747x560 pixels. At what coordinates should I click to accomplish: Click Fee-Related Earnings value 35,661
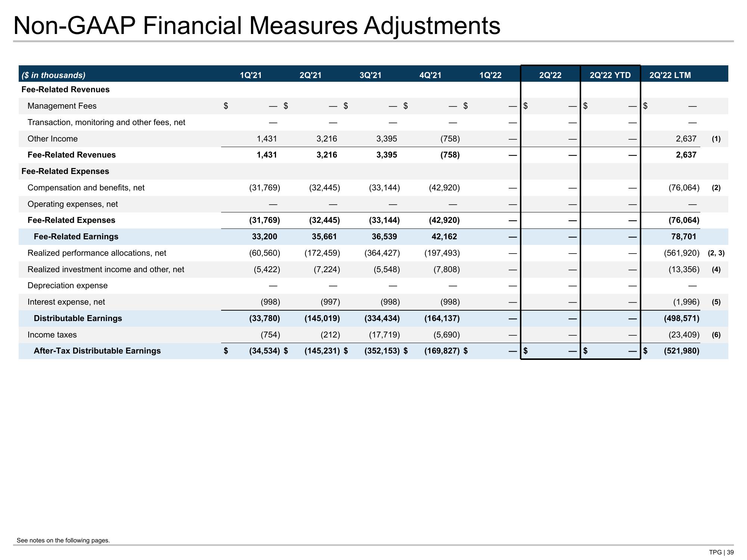tap(324, 237)
